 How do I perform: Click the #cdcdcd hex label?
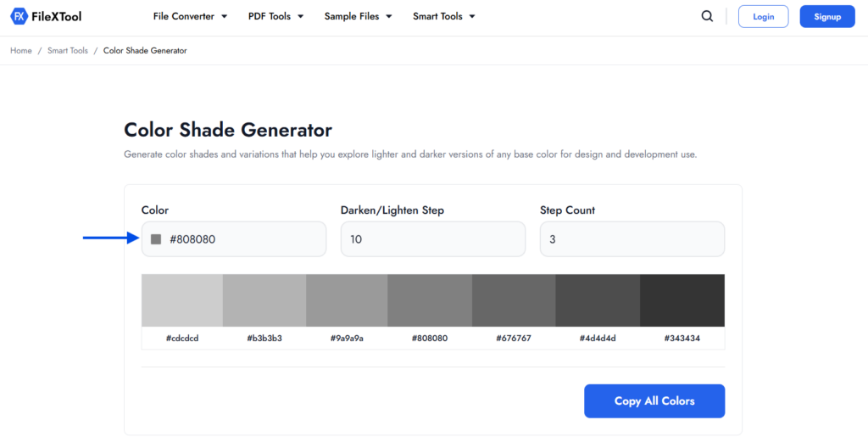182,339
